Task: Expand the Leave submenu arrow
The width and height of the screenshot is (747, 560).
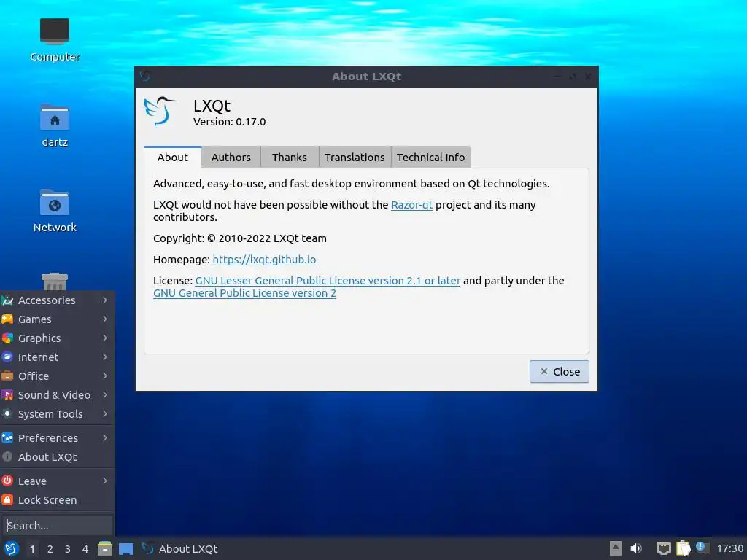Action: 105,481
